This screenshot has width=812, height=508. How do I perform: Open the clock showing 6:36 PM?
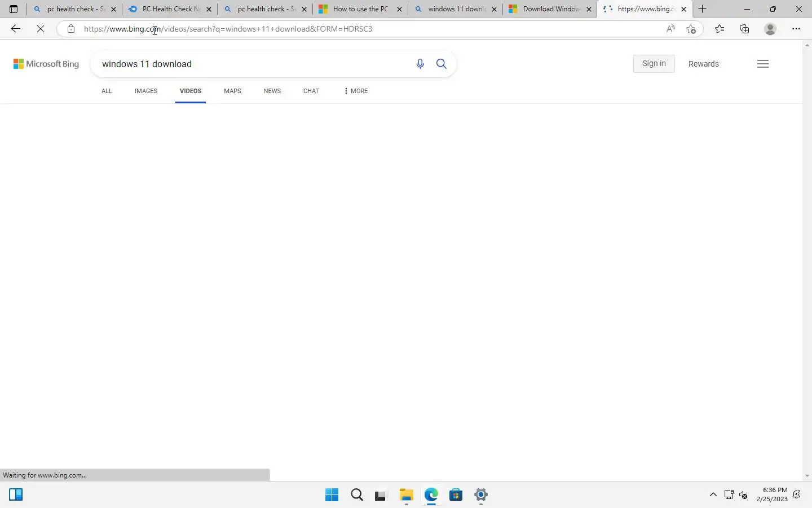click(x=773, y=494)
